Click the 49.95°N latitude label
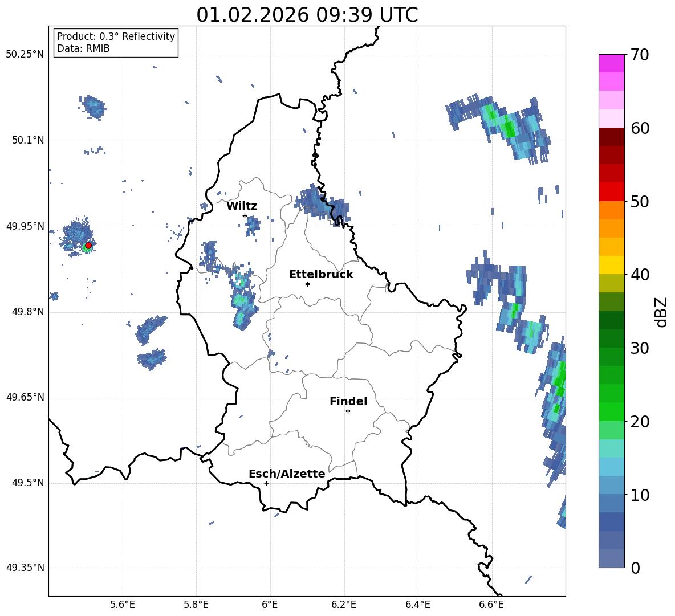This screenshot has height=616, width=675. (25, 226)
